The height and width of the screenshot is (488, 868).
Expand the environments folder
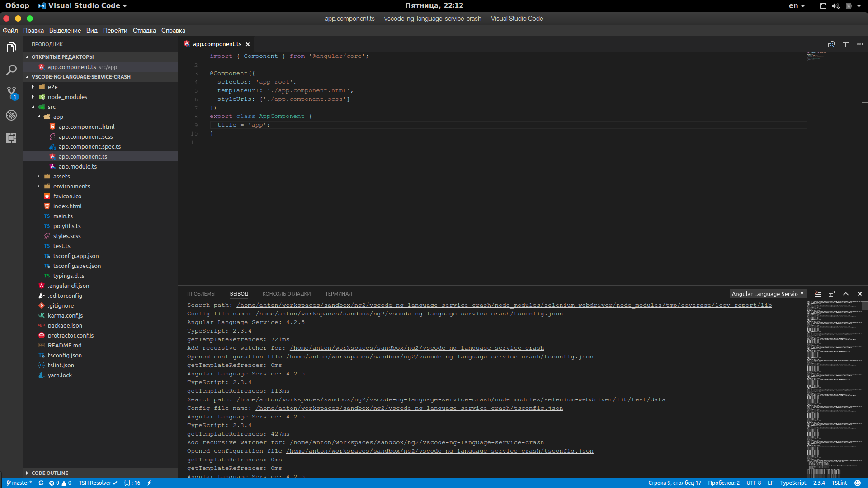[38, 186]
